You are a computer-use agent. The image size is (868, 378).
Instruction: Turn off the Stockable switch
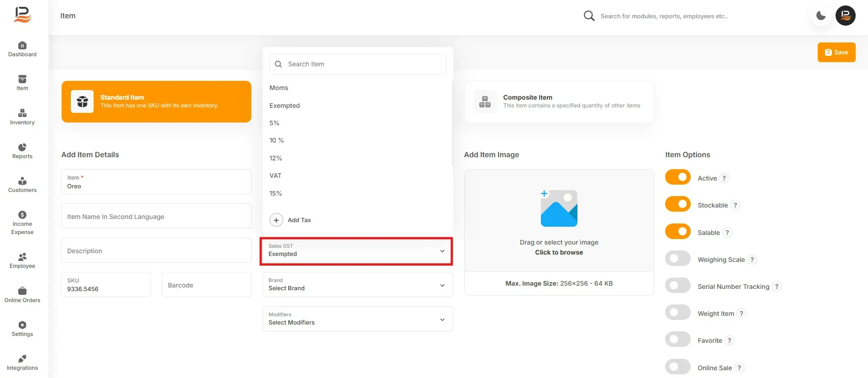click(x=678, y=204)
